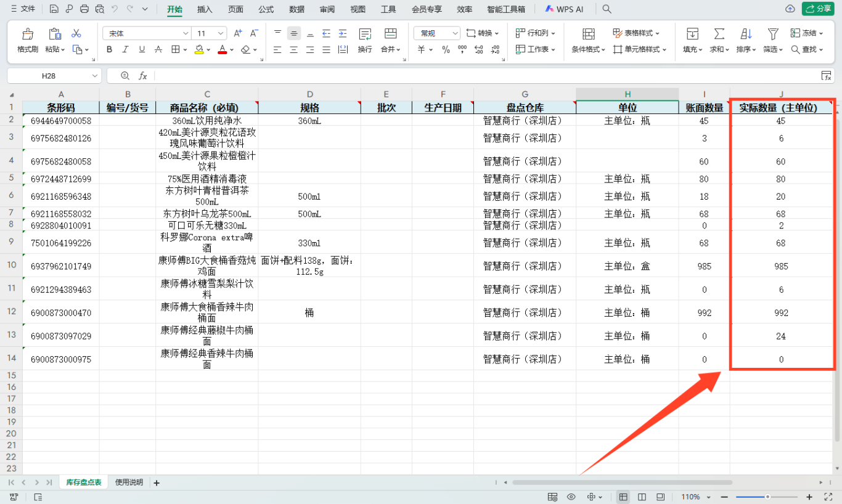Switch to the 使用说明 sheet tab
The image size is (842, 504).
129,482
